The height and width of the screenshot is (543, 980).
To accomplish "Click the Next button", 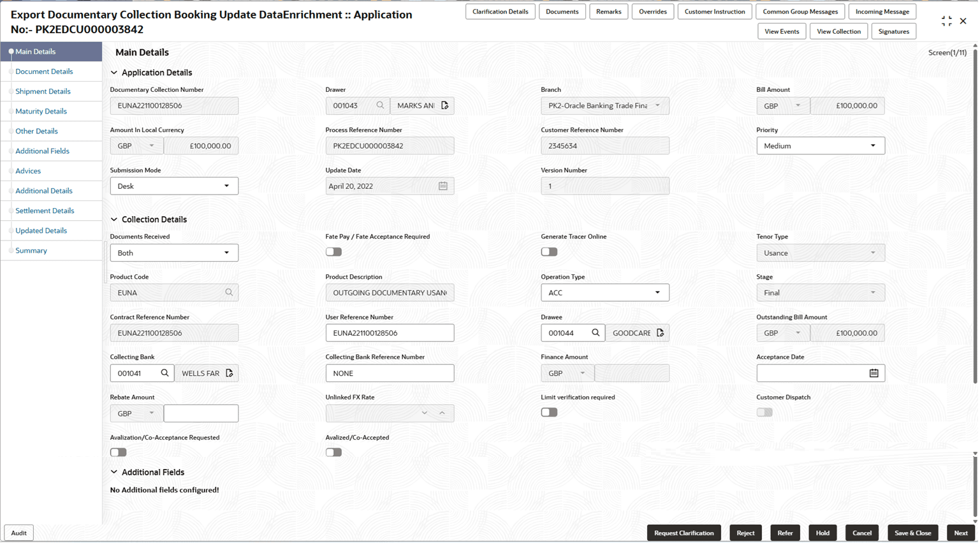I will 961,533.
